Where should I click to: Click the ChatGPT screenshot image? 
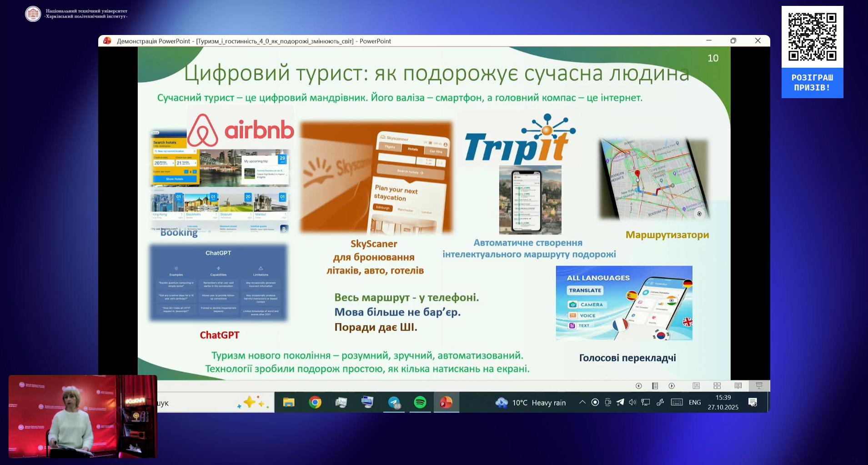218,283
